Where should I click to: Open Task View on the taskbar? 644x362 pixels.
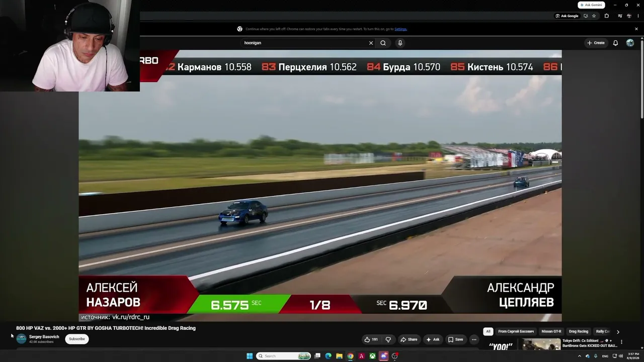(x=317, y=356)
